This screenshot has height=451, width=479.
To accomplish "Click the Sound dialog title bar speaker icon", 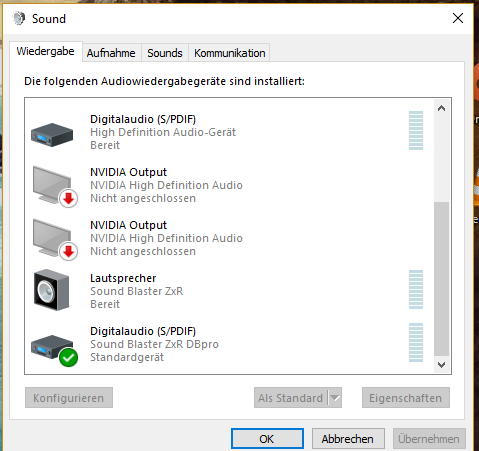I will pyautogui.click(x=19, y=18).
